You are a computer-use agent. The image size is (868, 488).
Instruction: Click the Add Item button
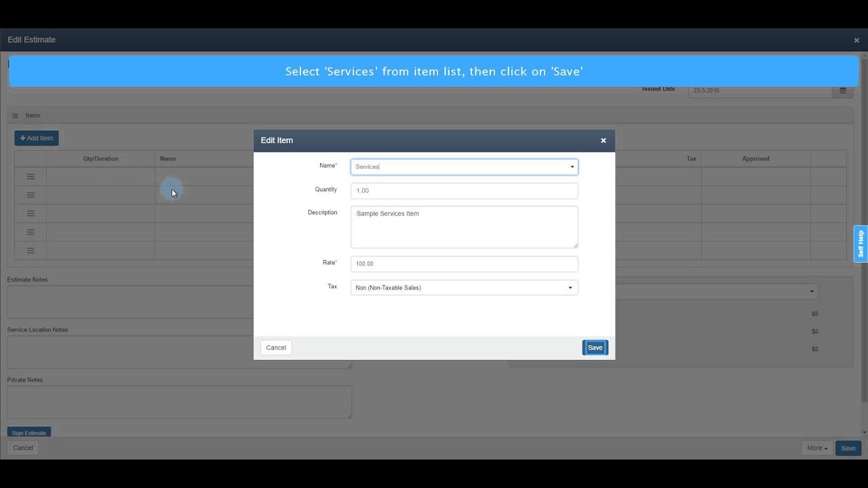click(37, 138)
